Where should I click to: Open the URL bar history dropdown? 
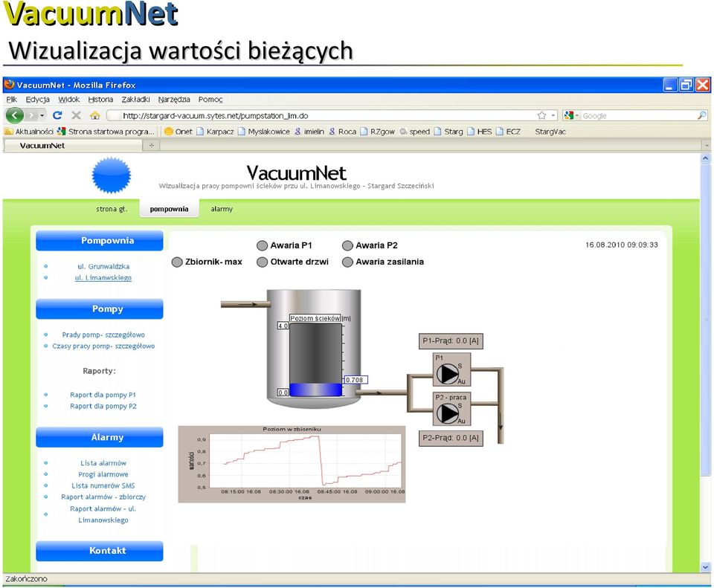tap(553, 116)
